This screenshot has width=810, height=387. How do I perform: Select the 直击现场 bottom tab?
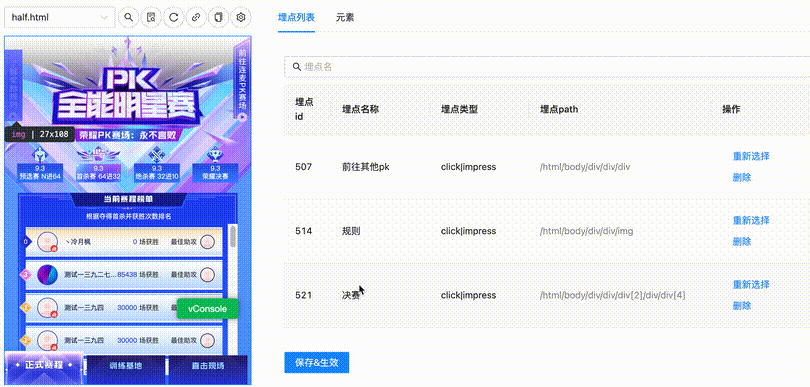coord(208,366)
